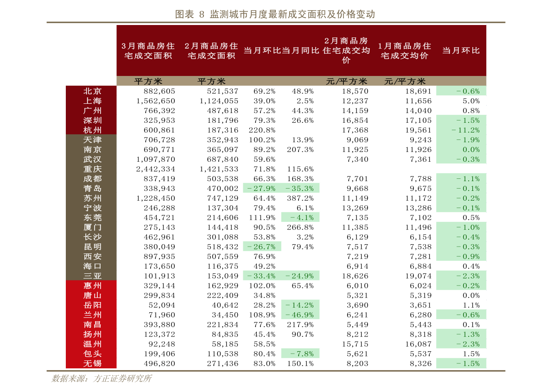
Task: Click the 数据来源 方正证券研究所 footnote
Action: click(x=102, y=379)
